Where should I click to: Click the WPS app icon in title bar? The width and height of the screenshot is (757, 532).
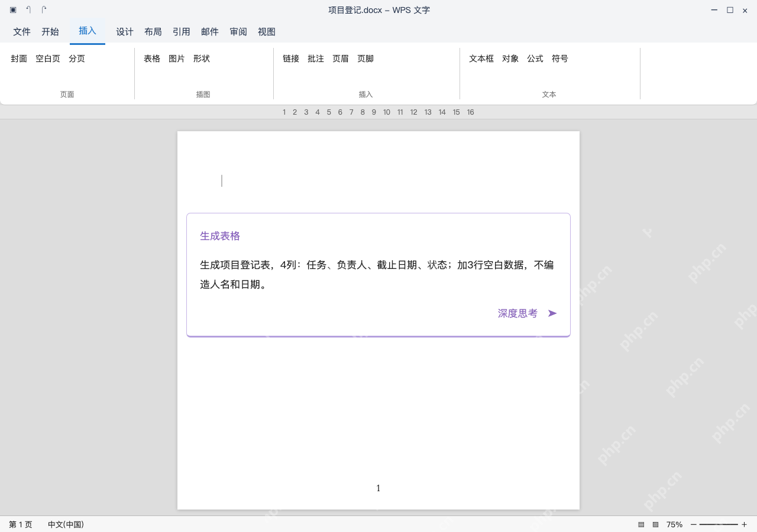pos(13,10)
